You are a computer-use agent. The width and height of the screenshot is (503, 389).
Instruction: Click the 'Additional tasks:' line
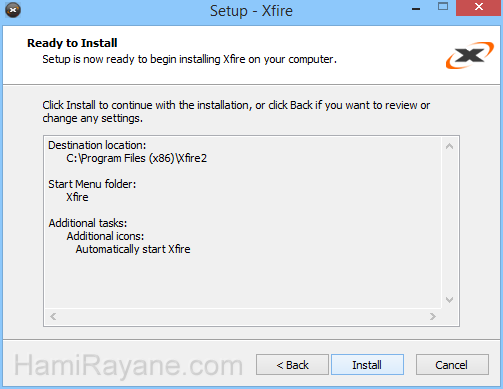point(88,223)
